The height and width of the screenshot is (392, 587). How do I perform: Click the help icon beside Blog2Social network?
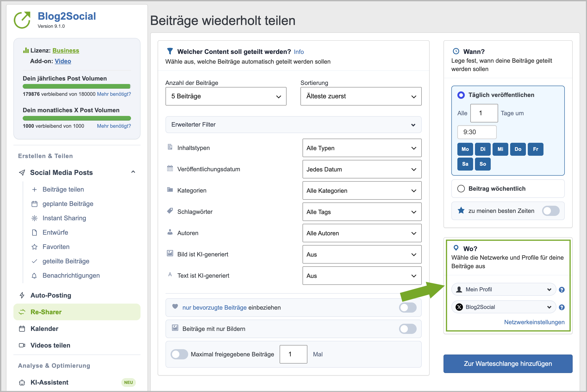tap(562, 307)
